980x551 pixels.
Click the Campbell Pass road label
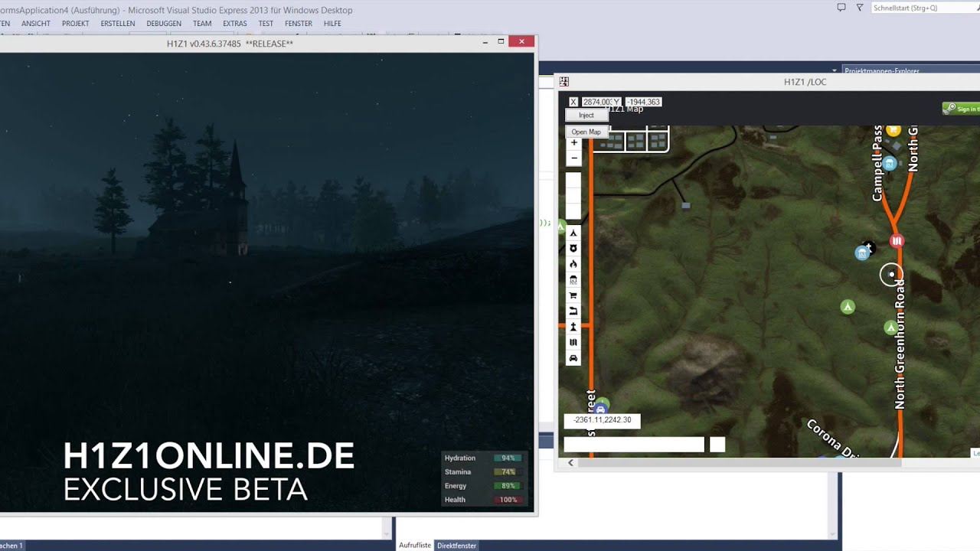[x=877, y=164]
